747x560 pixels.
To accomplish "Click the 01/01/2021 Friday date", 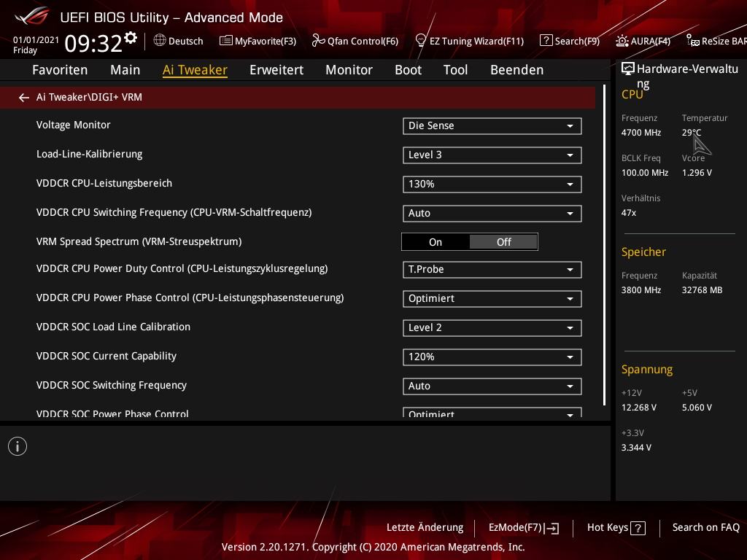I will click(36, 44).
